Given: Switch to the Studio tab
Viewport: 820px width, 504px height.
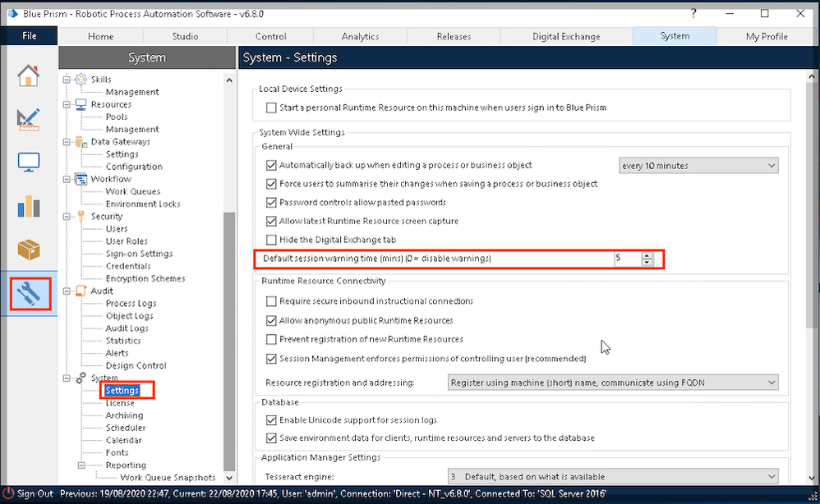Looking at the screenshot, I should 185,37.
